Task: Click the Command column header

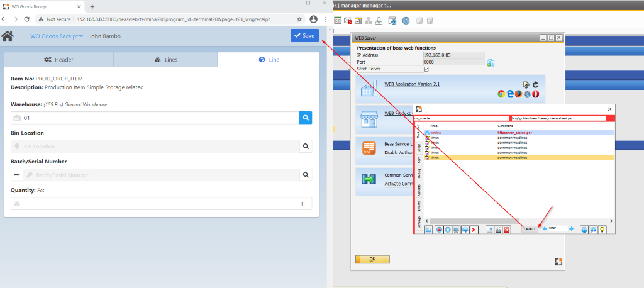Action: click(x=505, y=126)
